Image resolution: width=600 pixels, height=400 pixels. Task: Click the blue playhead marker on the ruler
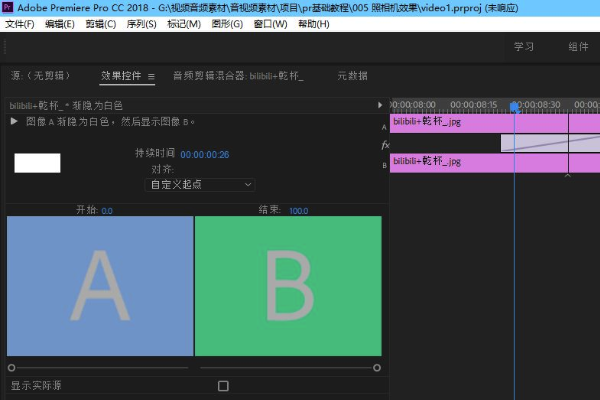(515, 107)
